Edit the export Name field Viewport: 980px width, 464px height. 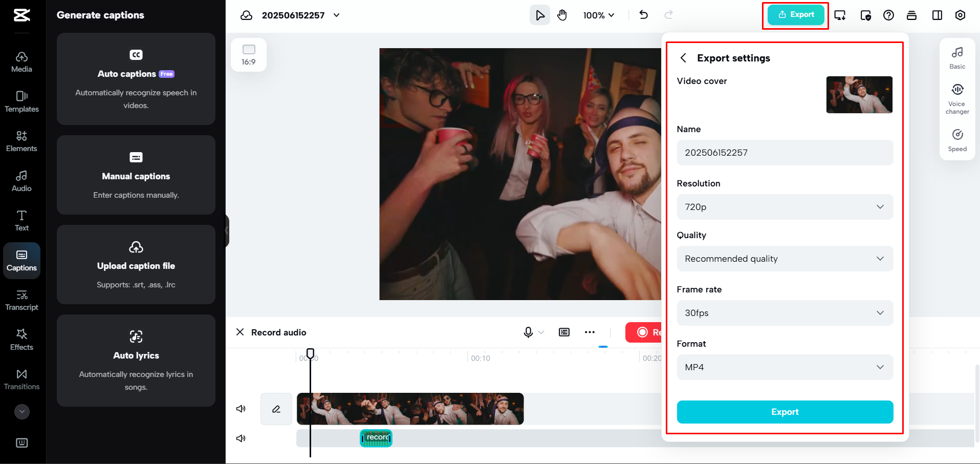(785, 153)
